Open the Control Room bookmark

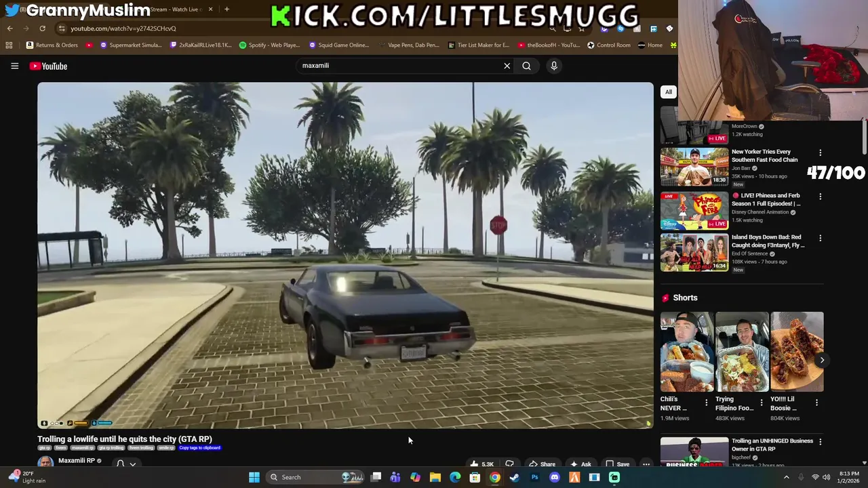609,45
